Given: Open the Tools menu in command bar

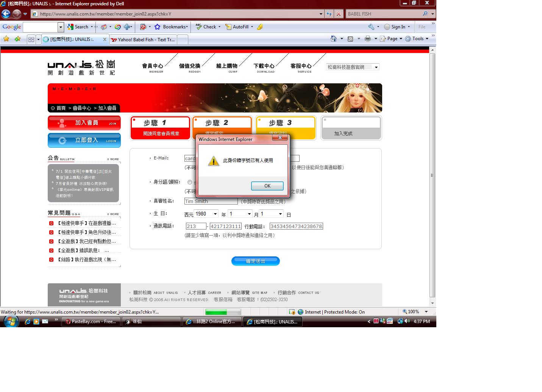Looking at the screenshot, I should (417, 39).
